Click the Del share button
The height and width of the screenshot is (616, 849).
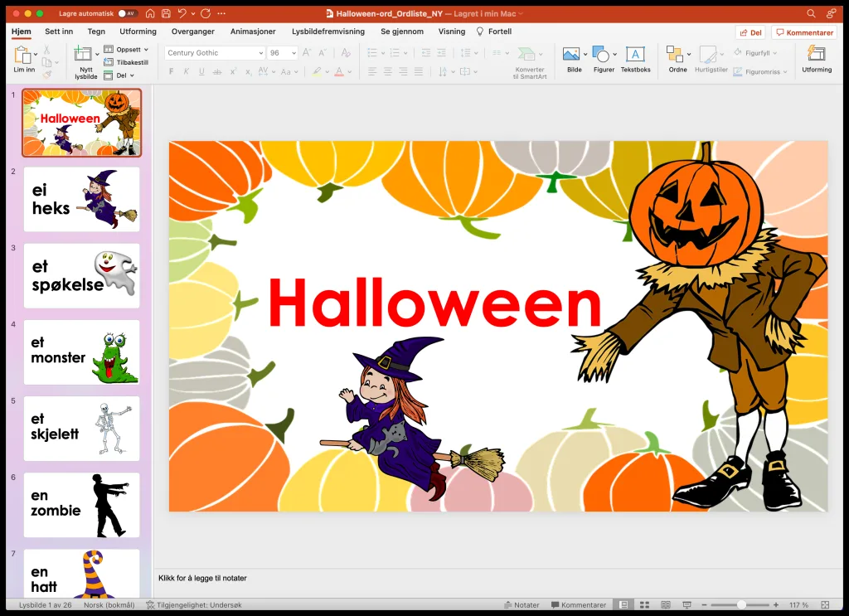pyautogui.click(x=750, y=32)
